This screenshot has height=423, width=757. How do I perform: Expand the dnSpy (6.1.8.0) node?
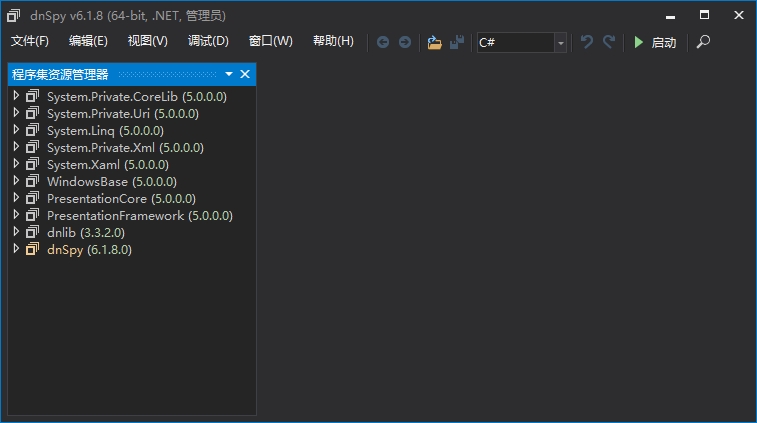click(x=16, y=249)
